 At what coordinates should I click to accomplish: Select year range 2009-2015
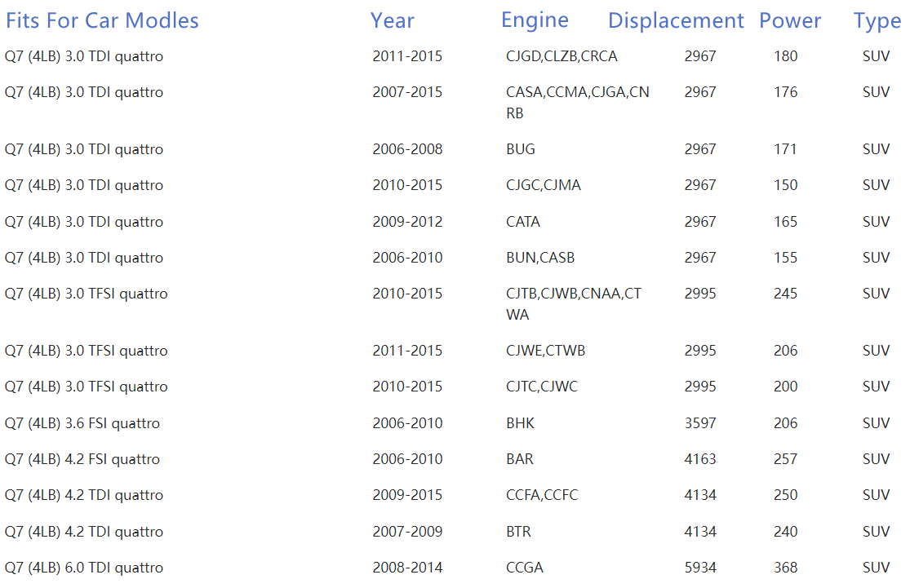pyautogui.click(x=407, y=495)
